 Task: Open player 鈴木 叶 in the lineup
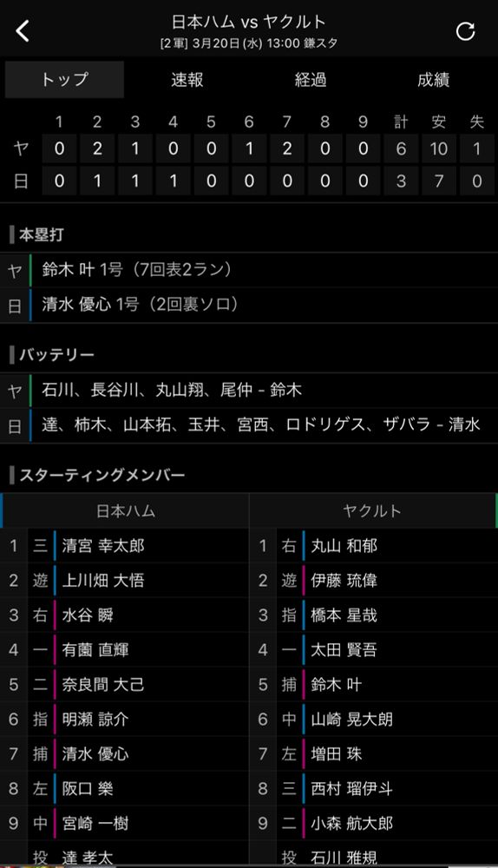click(x=373, y=684)
